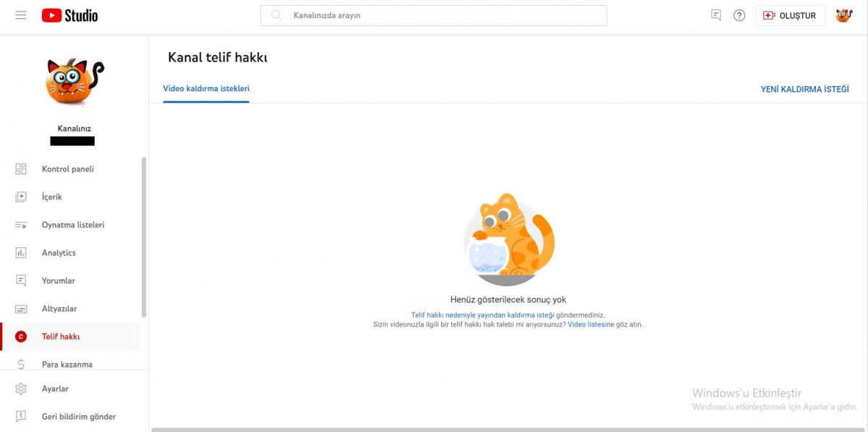Click the Para kazanma dollar icon
Screen dimensions: 868x432
[x=21, y=365]
